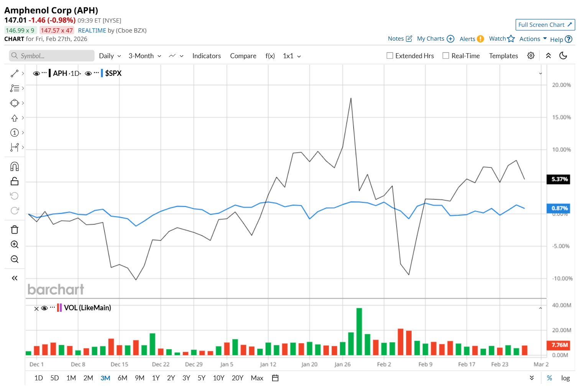Click the VOL red and purple color bars
Image resolution: width=588 pixels, height=388 pixels.
59,308
